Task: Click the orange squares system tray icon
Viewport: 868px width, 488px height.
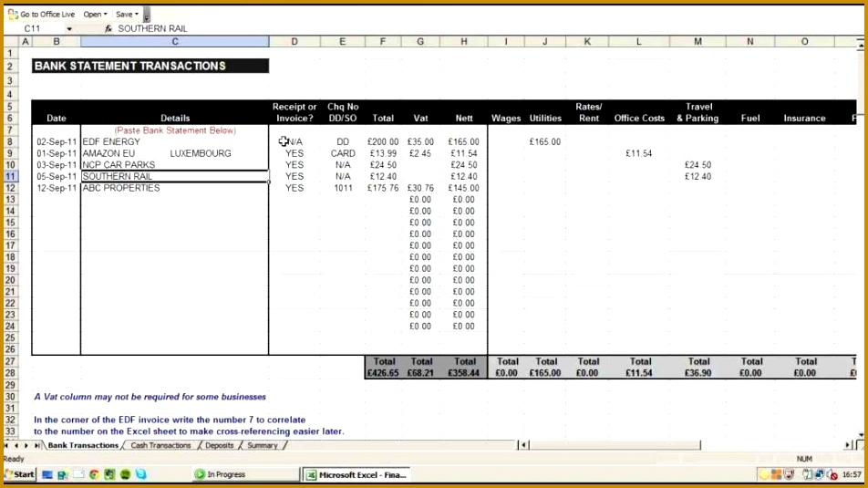Action: click(x=776, y=474)
